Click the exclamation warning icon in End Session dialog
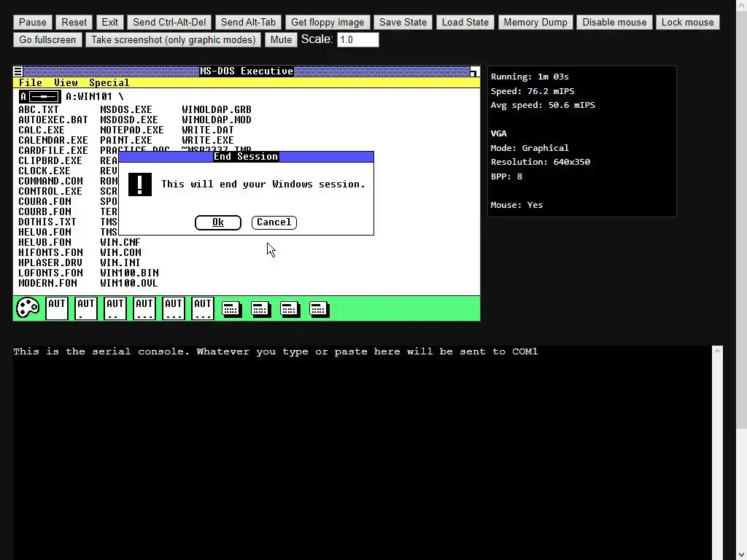The height and width of the screenshot is (560, 747). (140, 184)
